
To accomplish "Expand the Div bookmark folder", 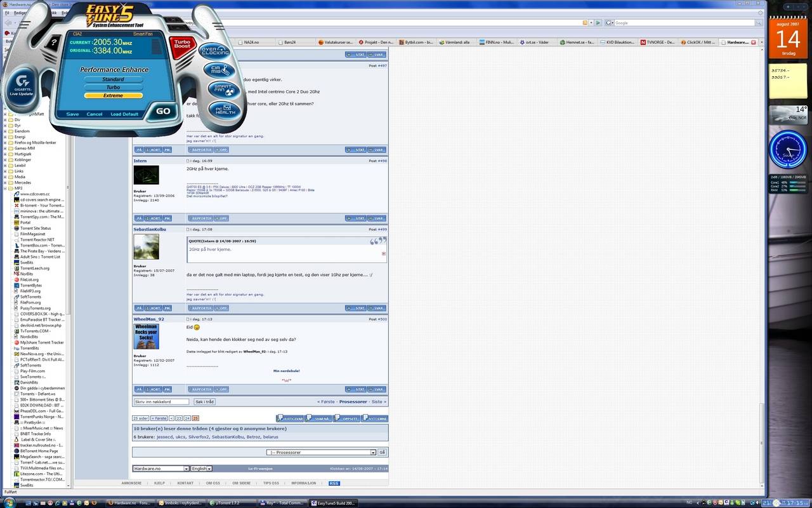I will pyautogui.click(x=6, y=119).
